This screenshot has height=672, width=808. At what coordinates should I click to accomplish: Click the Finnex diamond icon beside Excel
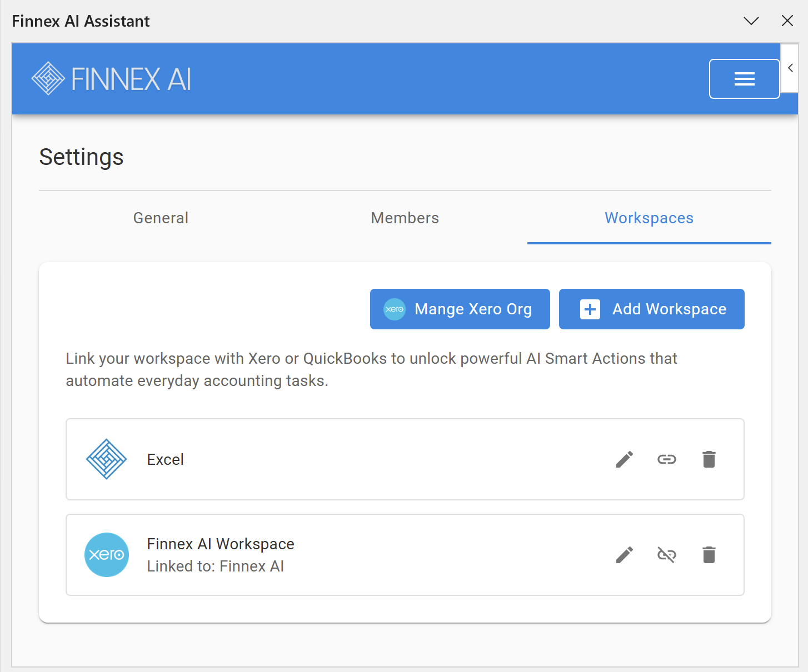[107, 459]
